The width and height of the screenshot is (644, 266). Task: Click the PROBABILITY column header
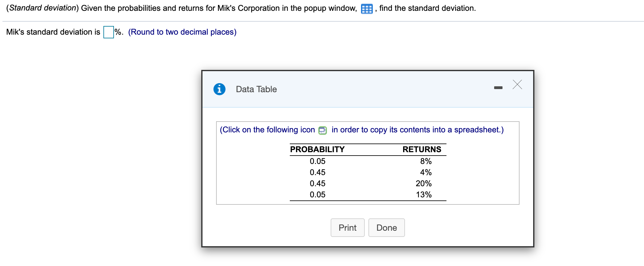pyautogui.click(x=317, y=149)
